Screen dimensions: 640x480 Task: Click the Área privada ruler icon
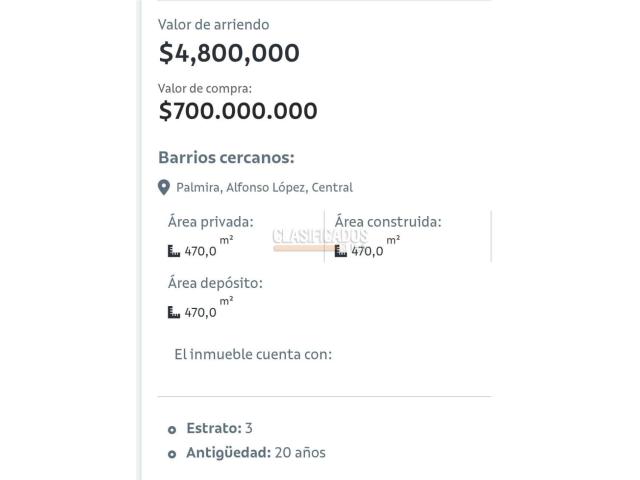point(174,251)
